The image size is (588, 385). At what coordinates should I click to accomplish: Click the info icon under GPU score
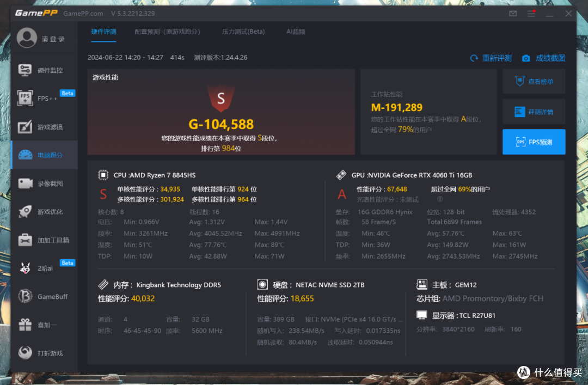(x=440, y=199)
